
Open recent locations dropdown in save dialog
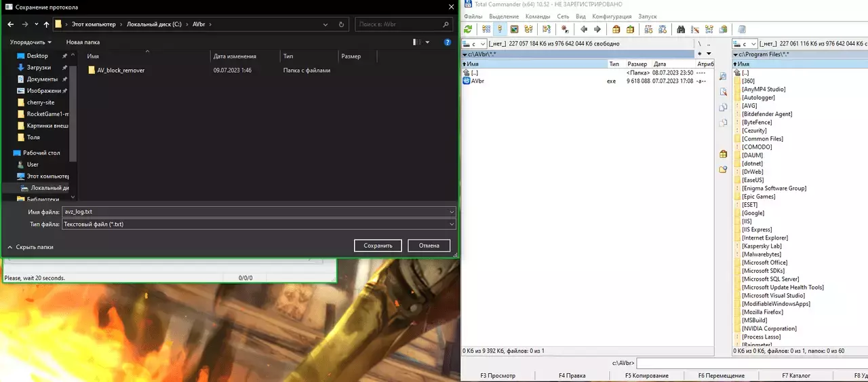[35, 24]
